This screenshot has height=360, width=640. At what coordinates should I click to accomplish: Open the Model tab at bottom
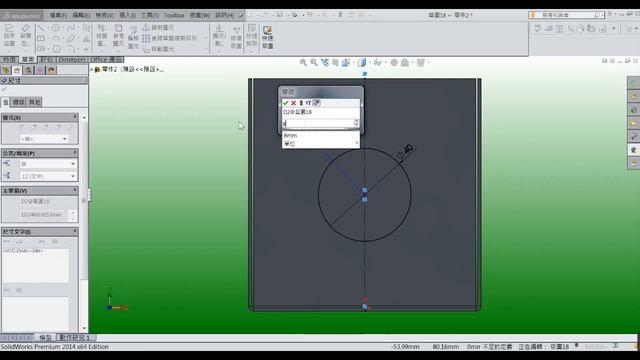click(x=45, y=338)
